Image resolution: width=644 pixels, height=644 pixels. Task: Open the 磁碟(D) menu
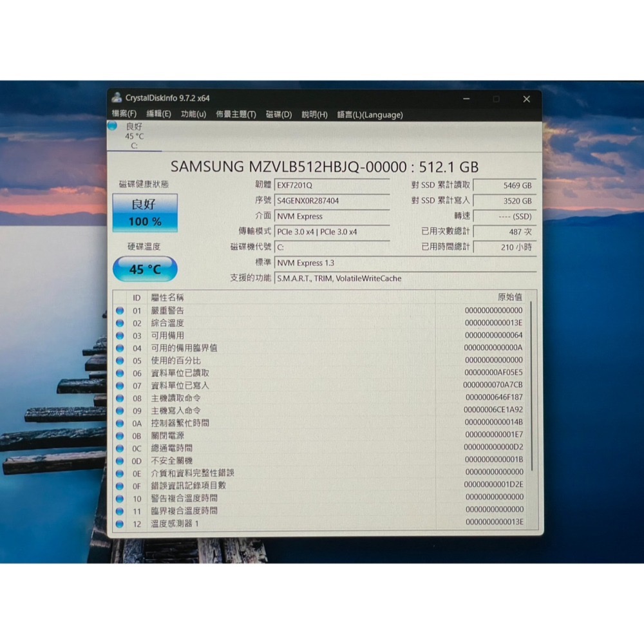278,114
